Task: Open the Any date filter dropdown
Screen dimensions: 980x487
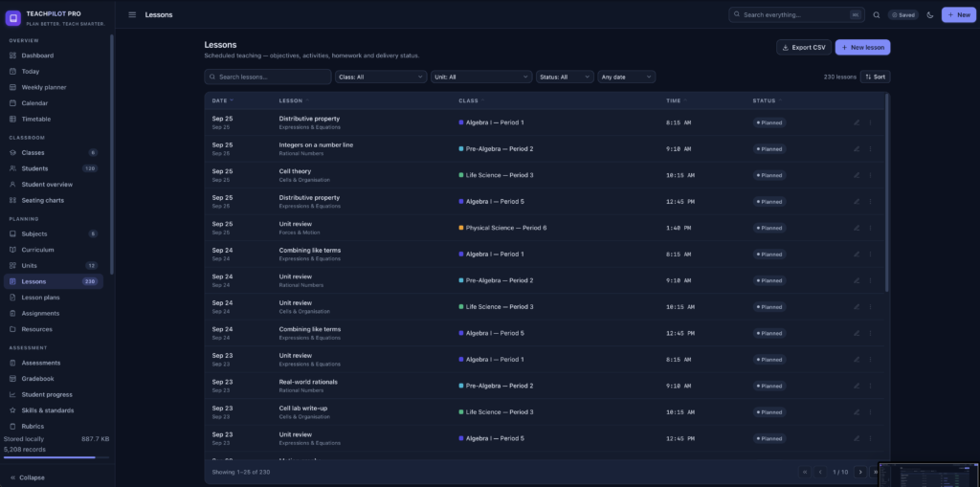Action: coord(626,77)
